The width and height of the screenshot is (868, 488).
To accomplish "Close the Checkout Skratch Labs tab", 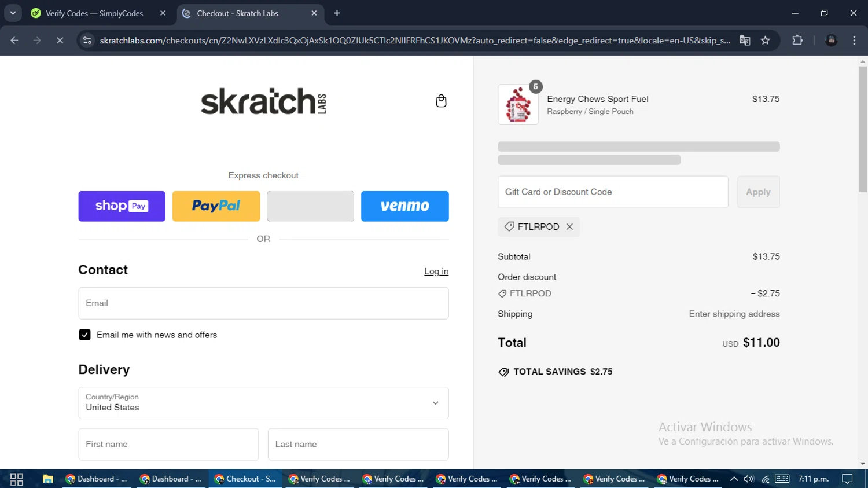I will pos(314,13).
